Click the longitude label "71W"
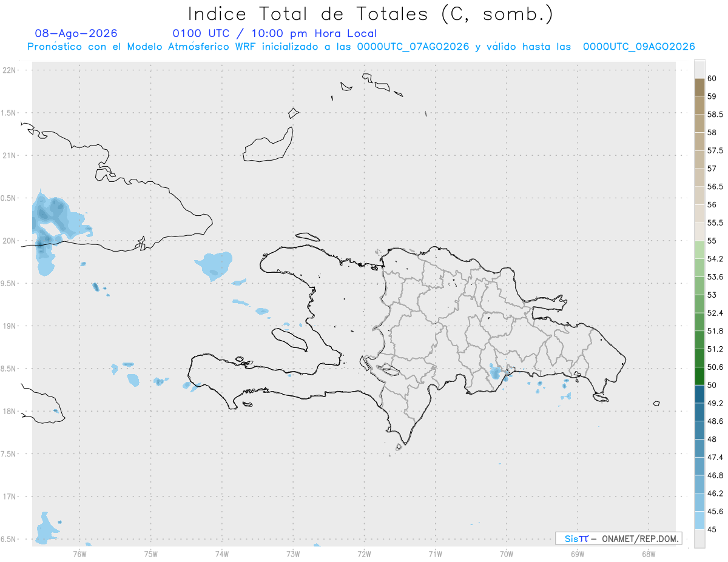This screenshot has width=728, height=562. click(x=435, y=554)
